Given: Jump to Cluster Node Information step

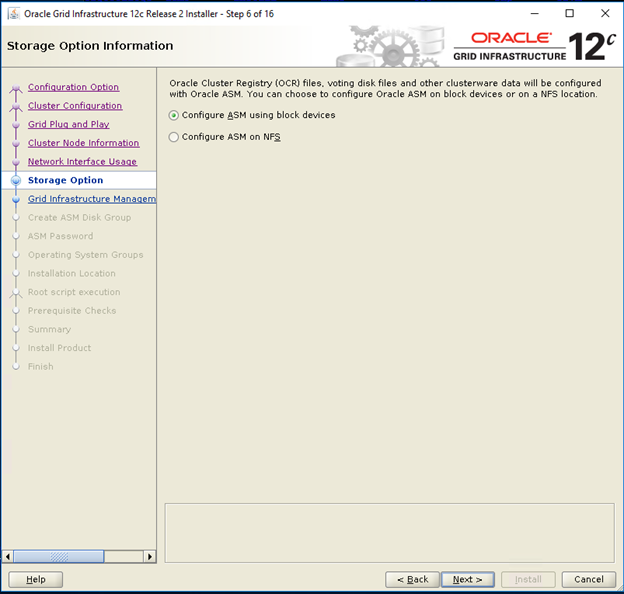Looking at the screenshot, I should click(84, 143).
